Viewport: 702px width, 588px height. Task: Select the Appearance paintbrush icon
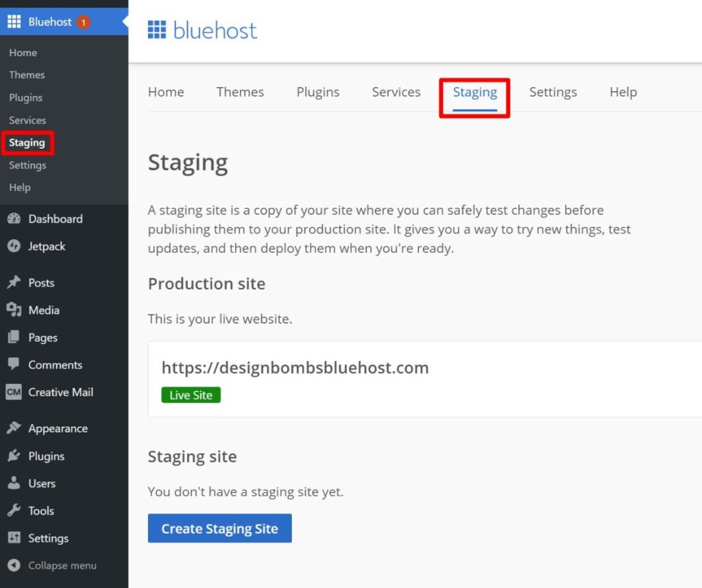click(x=16, y=428)
